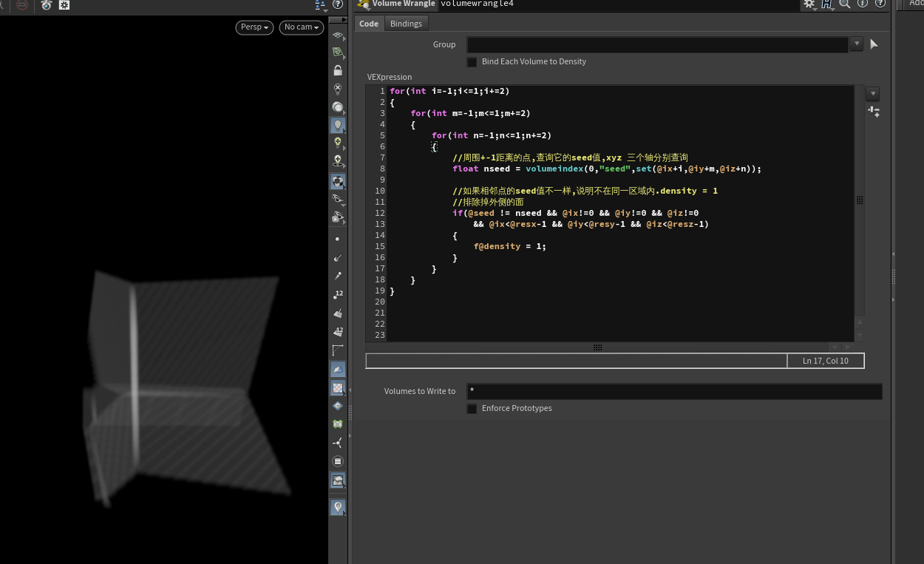Click the skull-shaped icon in the display toolbar
924x564 pixels.
(x=338, y=160)
